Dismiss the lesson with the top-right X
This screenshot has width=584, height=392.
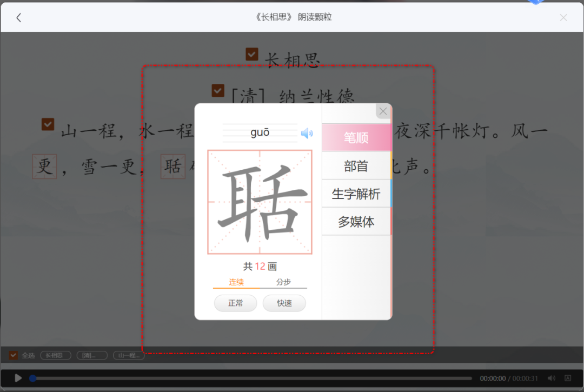point(563,17)
